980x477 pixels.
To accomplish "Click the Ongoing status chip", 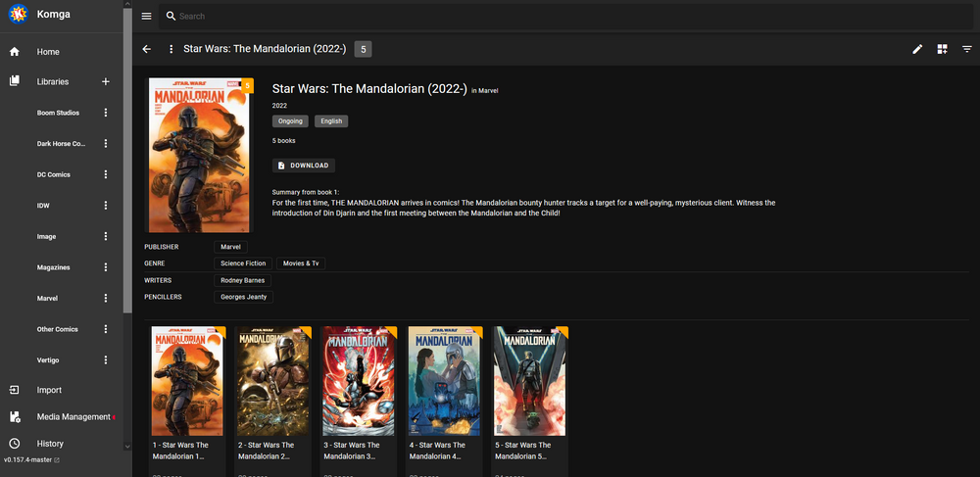I will click(x=290, y=121).
